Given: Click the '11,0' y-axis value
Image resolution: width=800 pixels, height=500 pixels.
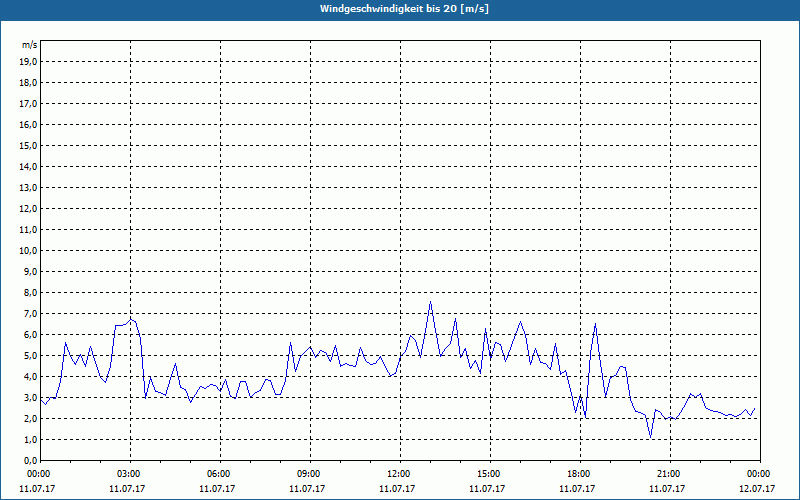Looking at the screenshot, I should coord(28,230).
